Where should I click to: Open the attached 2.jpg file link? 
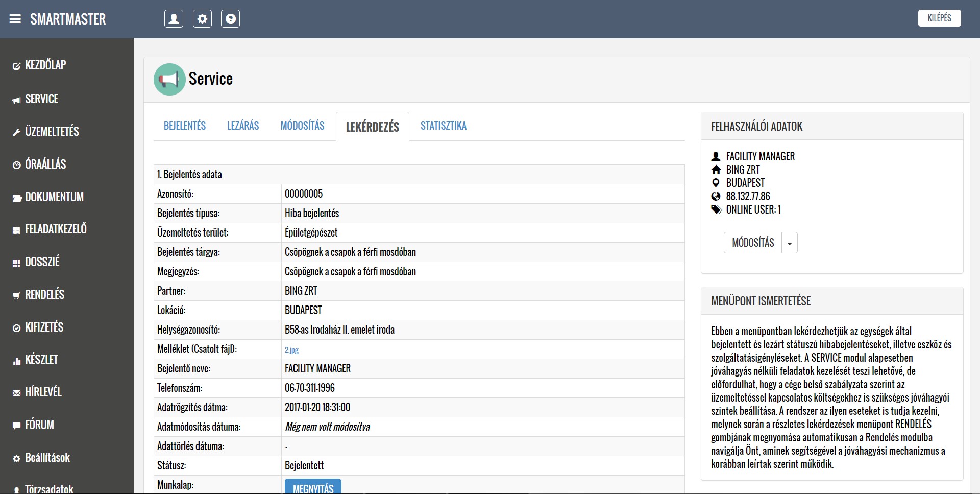click(291, 350)
